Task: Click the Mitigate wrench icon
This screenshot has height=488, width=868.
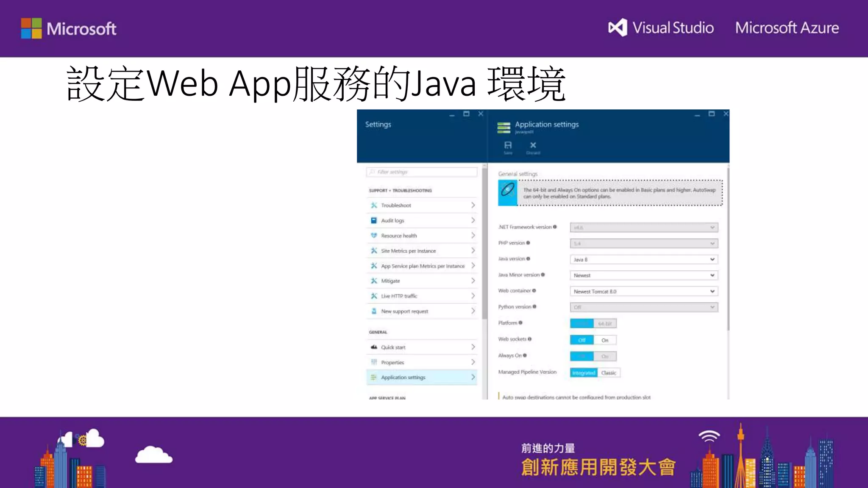Action: [374, 281]
